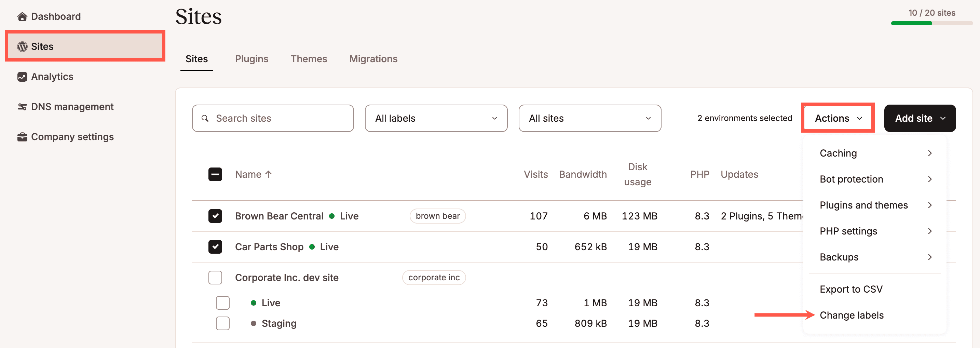
Task: Click the Dashboard home icon
Action: pyautogui.click(x=22, y=16)
